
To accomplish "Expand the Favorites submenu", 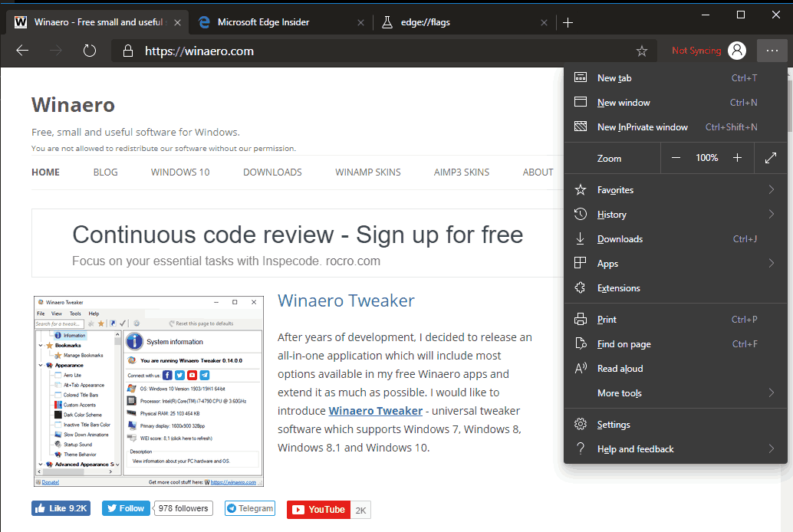I will pos(676,189).
